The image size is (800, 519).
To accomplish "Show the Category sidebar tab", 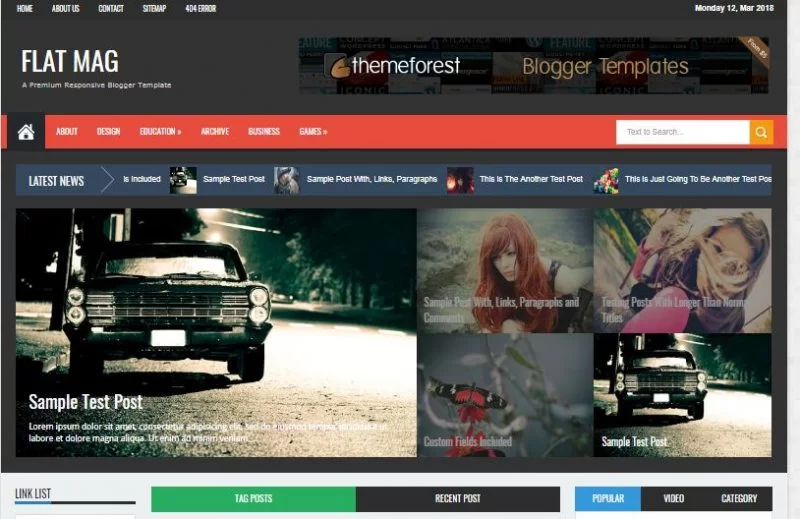I will pos(739,499).
